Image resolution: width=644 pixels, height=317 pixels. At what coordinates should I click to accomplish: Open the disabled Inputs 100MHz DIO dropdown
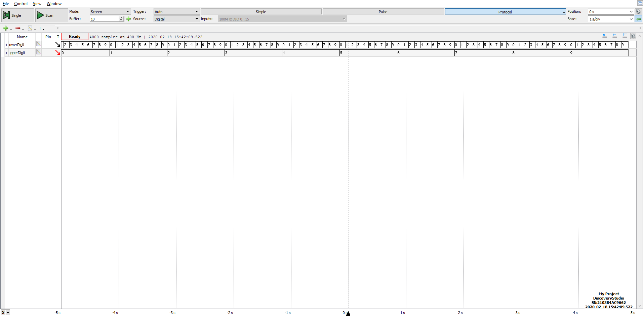point(282,19)
